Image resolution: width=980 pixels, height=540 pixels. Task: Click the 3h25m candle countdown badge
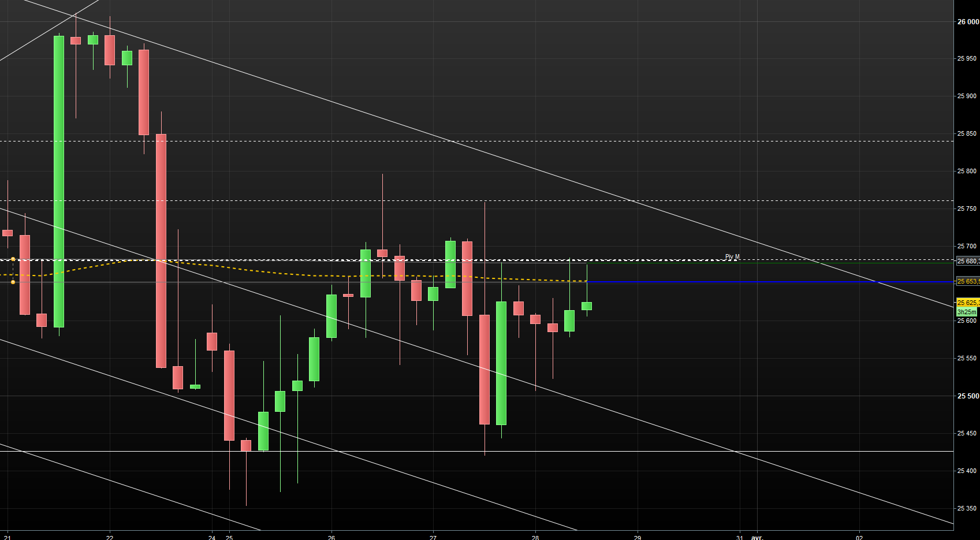(x=967, y=312)
